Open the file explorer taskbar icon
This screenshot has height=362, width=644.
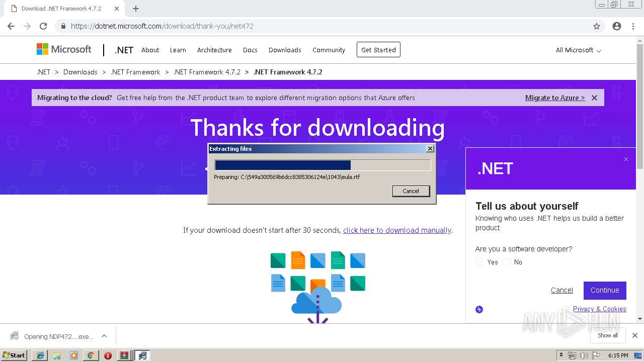coord(57,355)
